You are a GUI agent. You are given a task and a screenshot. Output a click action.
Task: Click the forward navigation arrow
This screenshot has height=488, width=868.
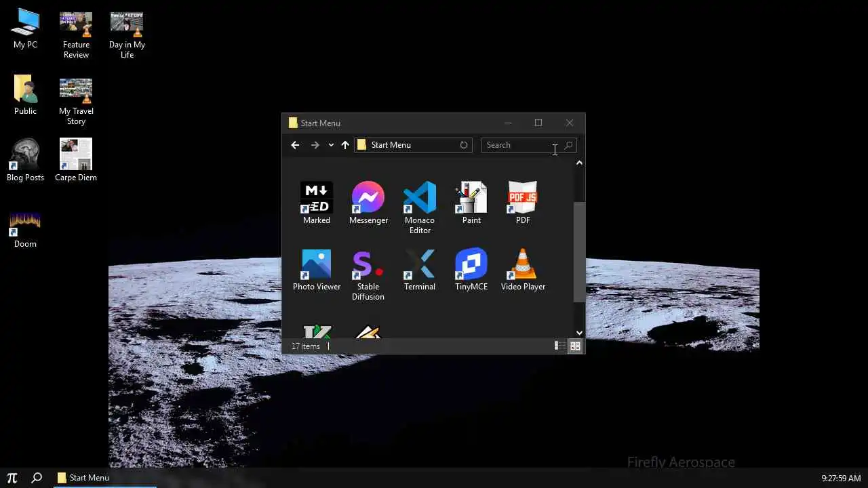point(315,145)
